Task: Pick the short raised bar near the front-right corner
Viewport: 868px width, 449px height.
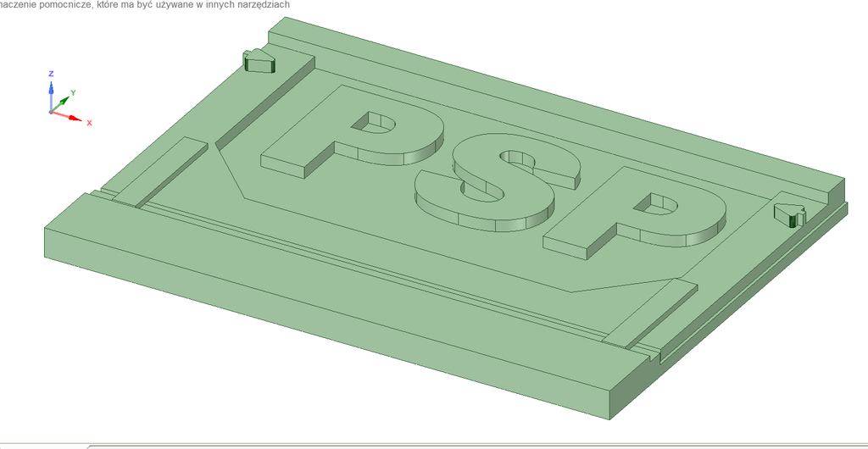Action: [x=653, y=313]
